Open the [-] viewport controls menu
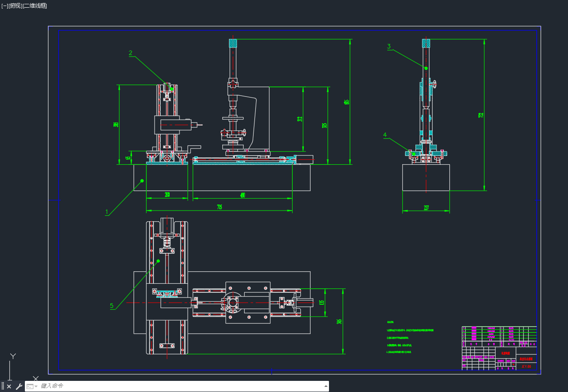Image resolution: width=568 pixels, height=392 pixels. pos(4,6)
